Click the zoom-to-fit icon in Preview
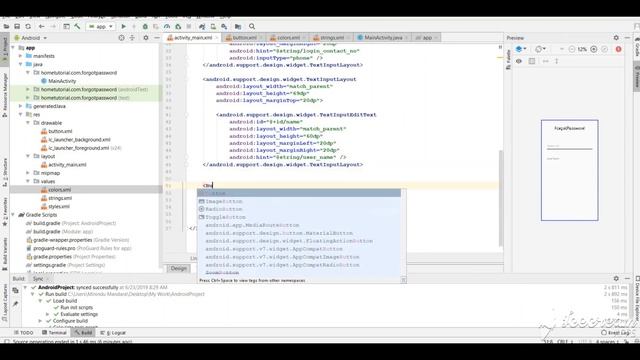The height and width of the screenshot is (360, 640). click(x=604, y=49)
